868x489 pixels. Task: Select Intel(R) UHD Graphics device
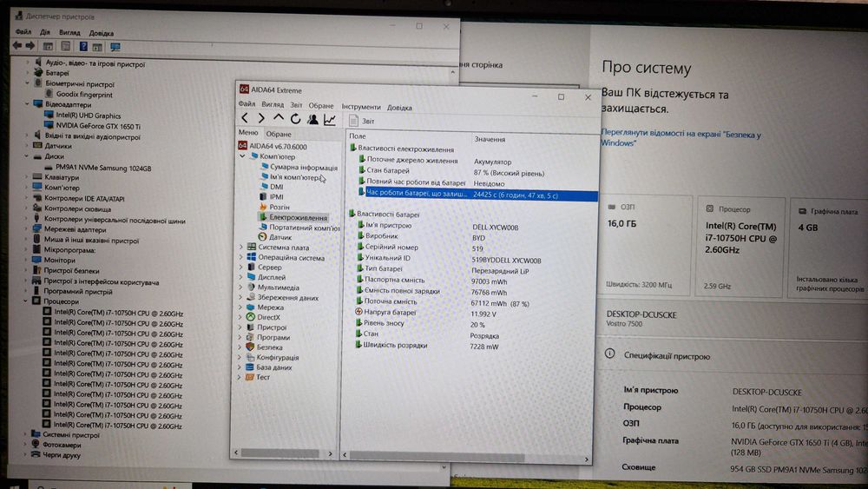pos(88,116)
